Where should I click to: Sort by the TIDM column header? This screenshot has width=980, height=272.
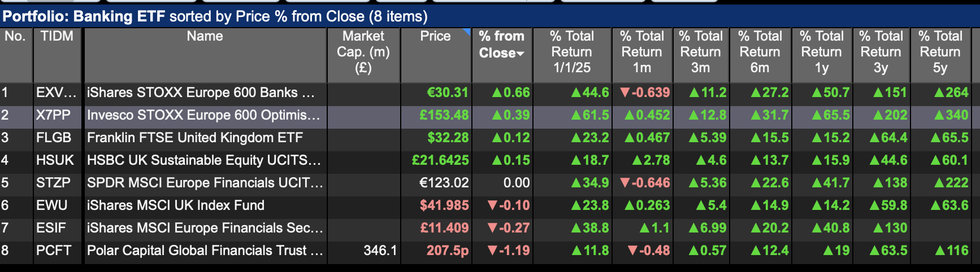tap(58, 55)
